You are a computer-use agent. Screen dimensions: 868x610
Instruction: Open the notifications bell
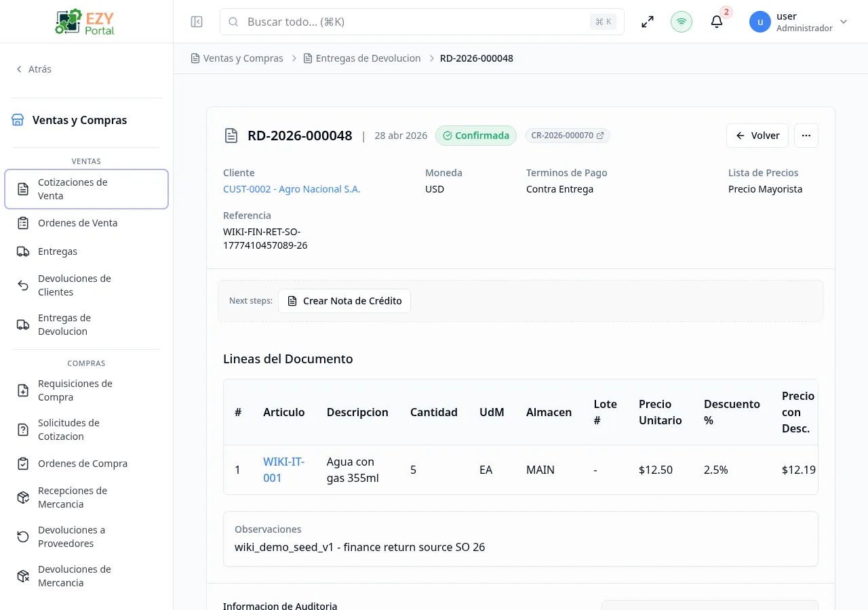coord(717,22)
